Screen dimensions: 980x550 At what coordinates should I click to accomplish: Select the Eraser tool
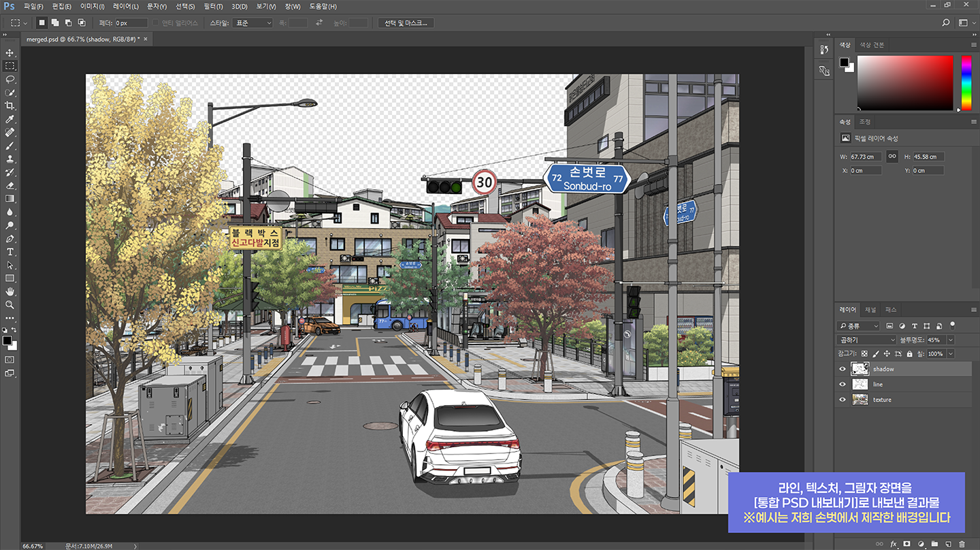pyautogui.click(x=10, y=185)
